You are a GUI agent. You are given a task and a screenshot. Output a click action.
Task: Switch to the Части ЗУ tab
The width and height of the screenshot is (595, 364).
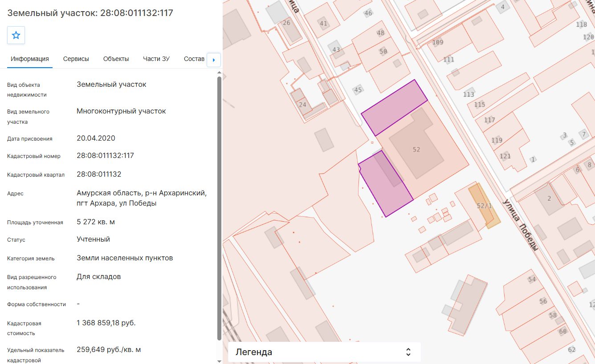coord(156,59)
